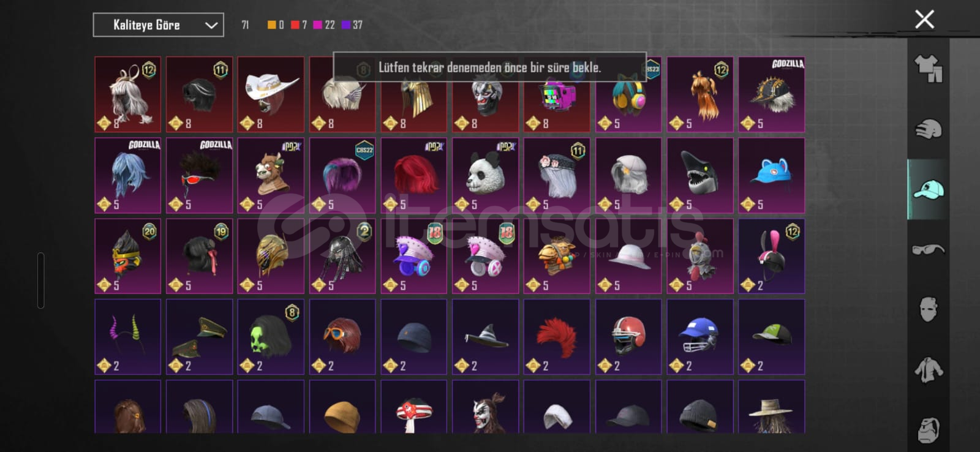Select the jacket category icon
The image size is (980, 452).
coord(929,370)
